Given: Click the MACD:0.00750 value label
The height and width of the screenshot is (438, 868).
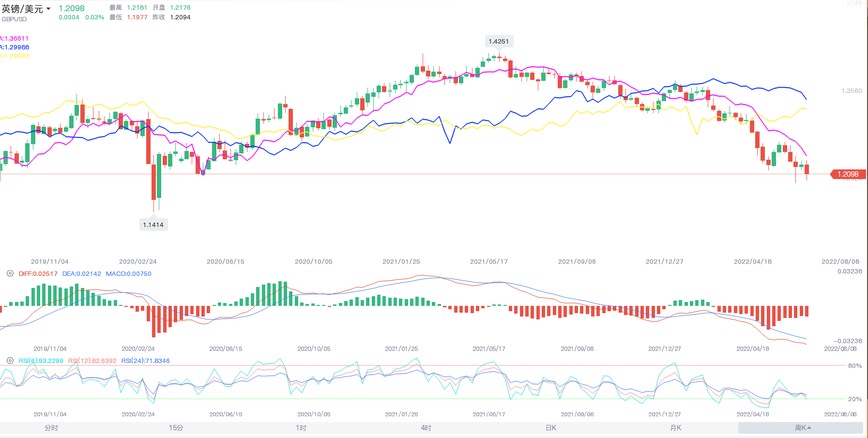Looking at the screenshot, I should tap(128, 273).
